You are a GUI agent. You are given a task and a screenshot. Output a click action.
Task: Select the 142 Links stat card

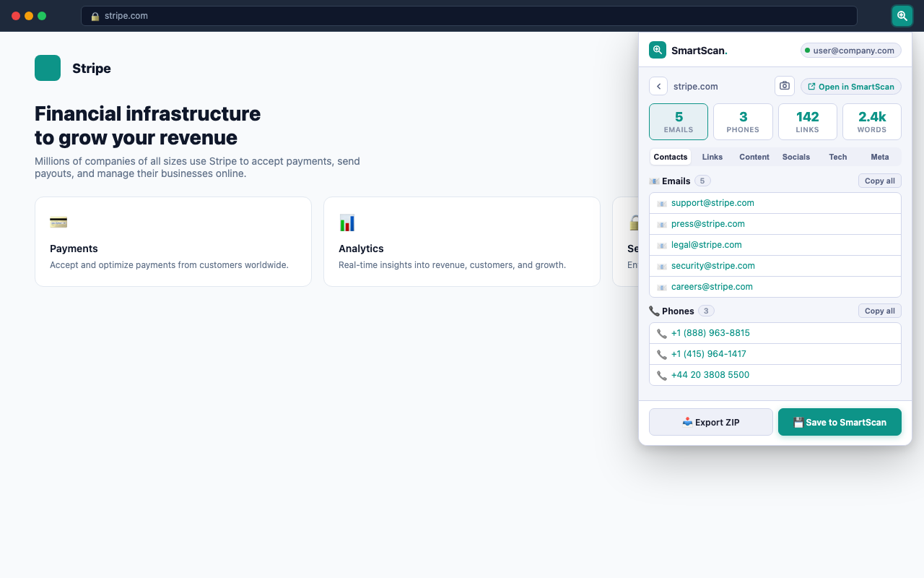point(807,121)
